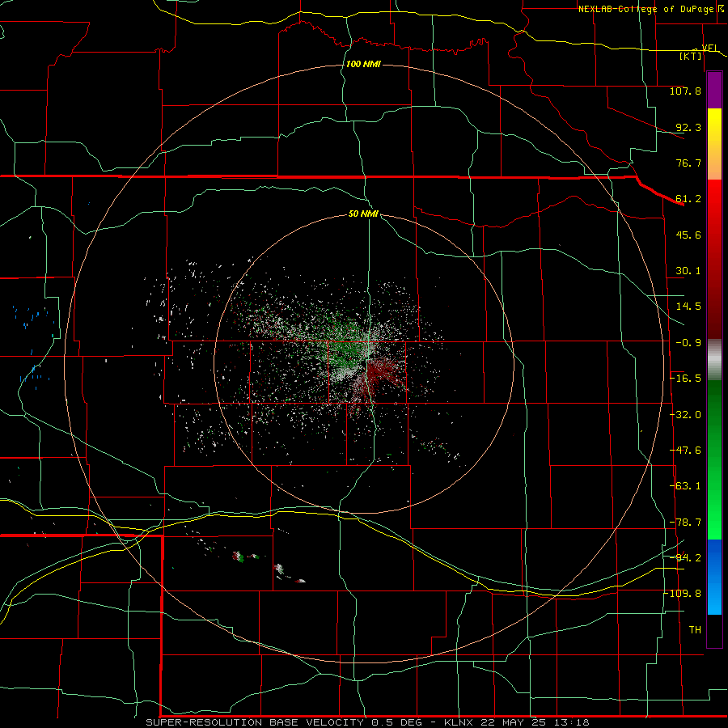Click the 50 NMI range ring label
This screenshot has height=728, width=728.
[x=363, y=214]
